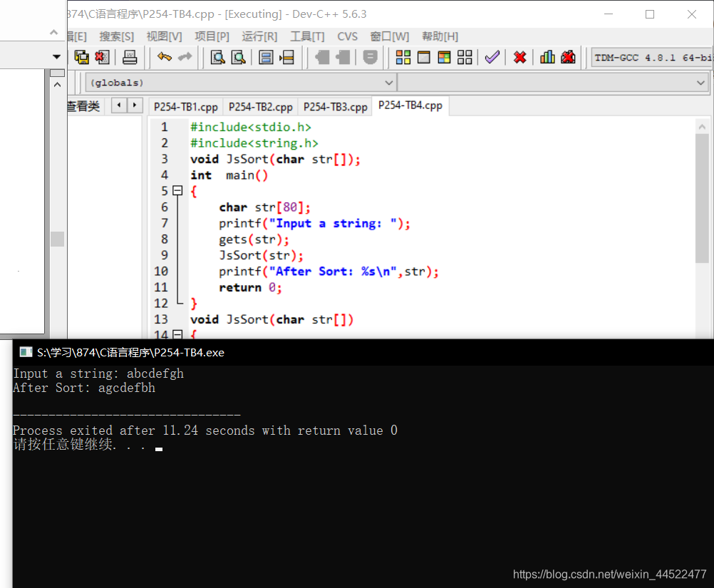Click the Goto line icon
Image resolution: width=714 pixels, height=588 pixels.
click(x=287, y=58)
